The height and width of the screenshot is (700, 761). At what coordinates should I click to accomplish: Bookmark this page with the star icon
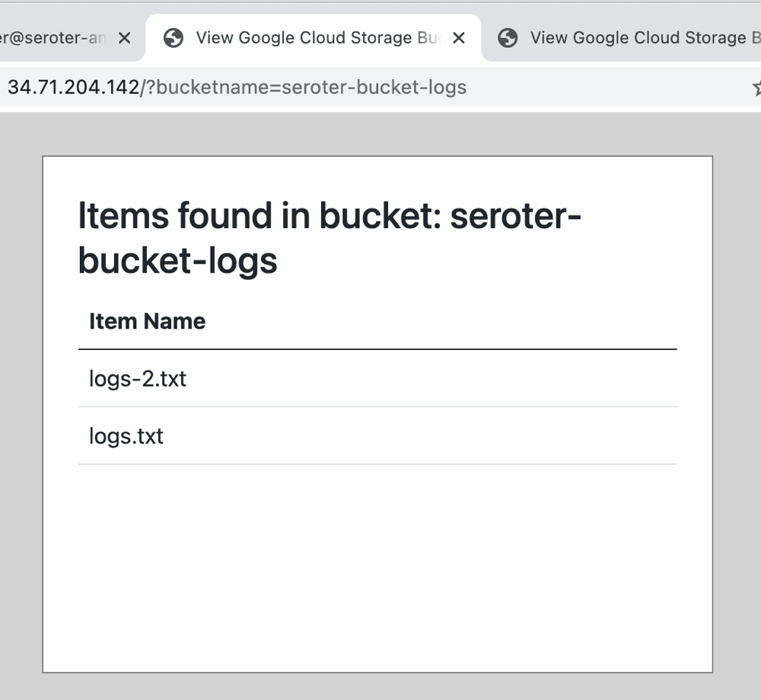tap(757, 87)
